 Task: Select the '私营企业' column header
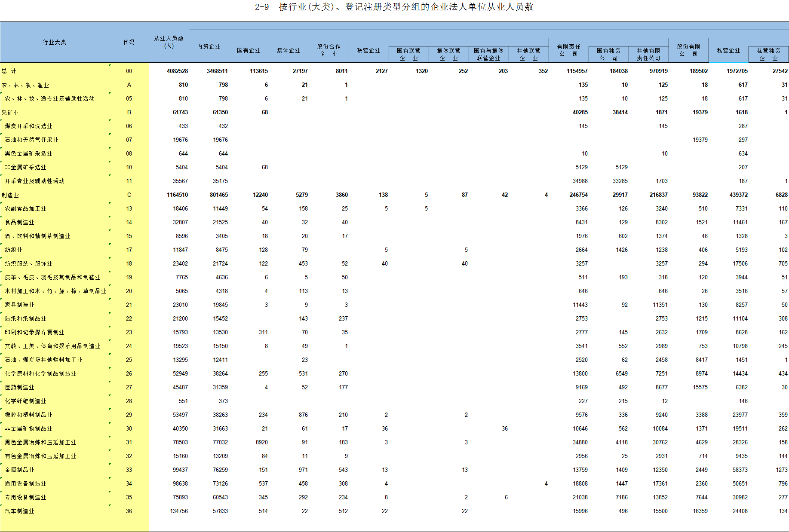pos(729,50)
